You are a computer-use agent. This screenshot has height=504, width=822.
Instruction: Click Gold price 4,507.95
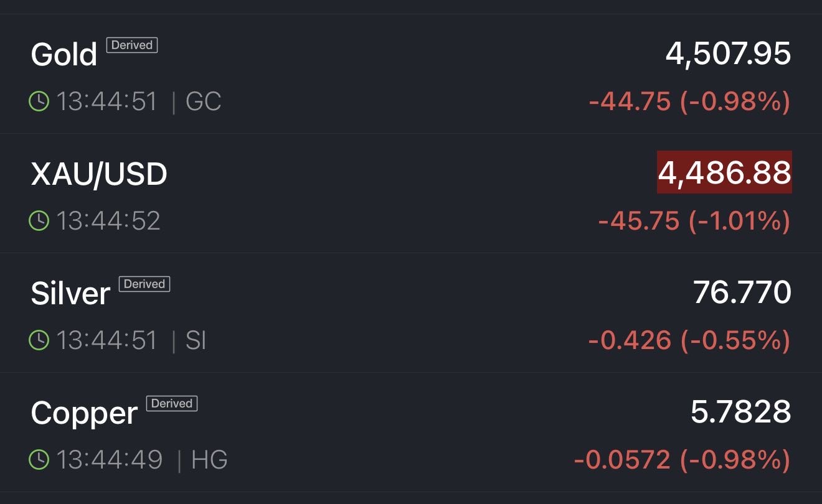pyautogui.click(x=728, y=54)
